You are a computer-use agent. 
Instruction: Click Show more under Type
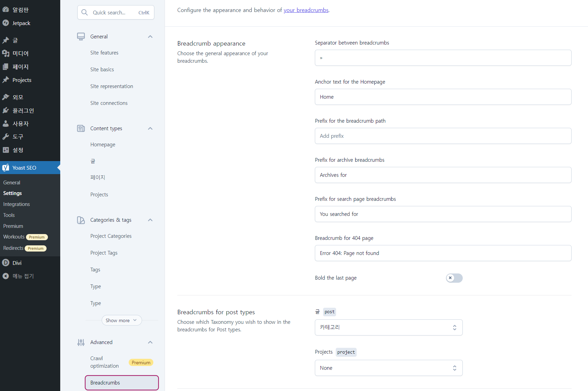point(122,320)
